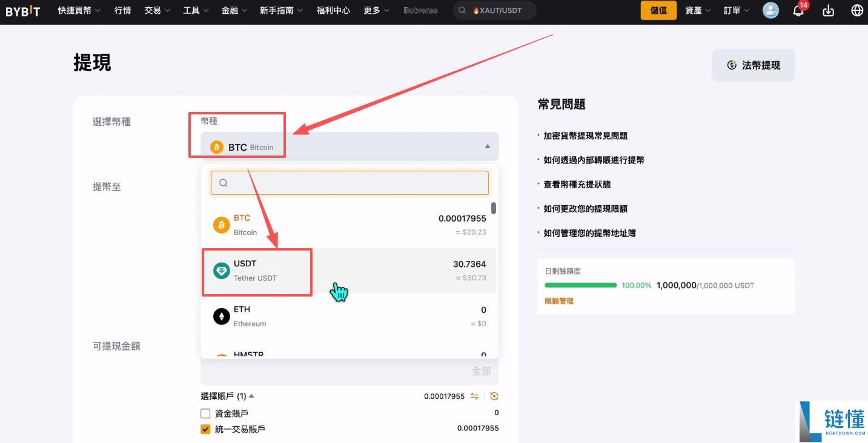
Task: Open the 訂單 dropdown
Action: 737,10
